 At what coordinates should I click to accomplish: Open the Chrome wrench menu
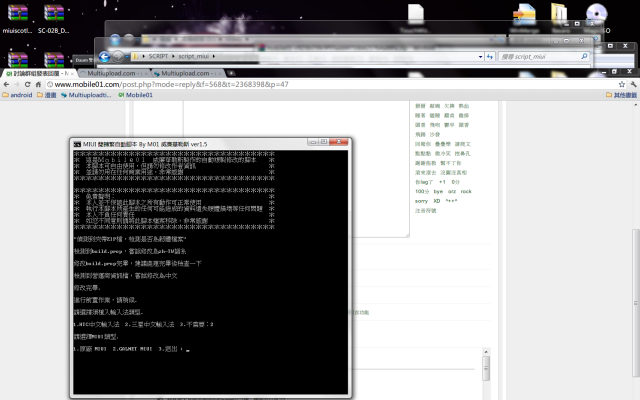tap(633, 84)
